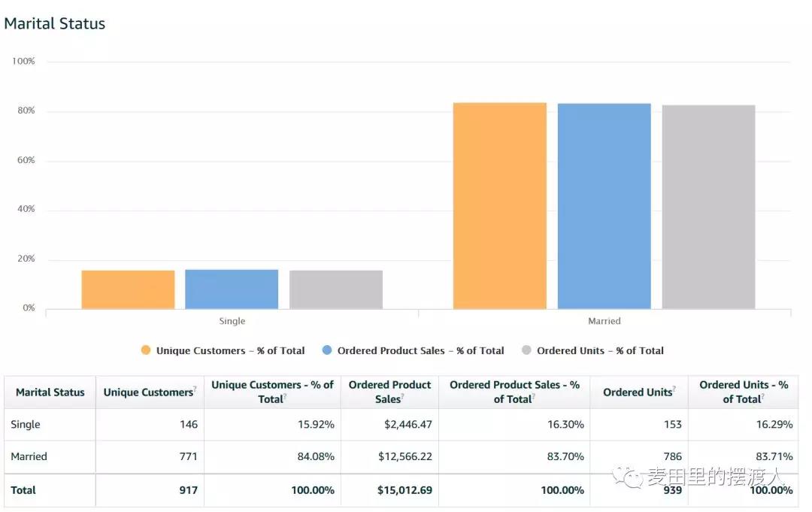
Task: Click help icon by Unique Customers - % of Total
Action: 286,396
